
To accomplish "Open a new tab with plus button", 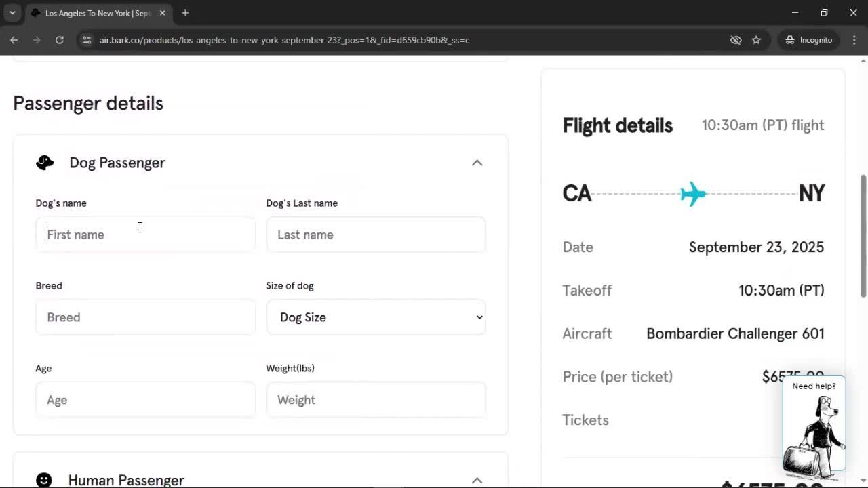I will tap(185, 13).
